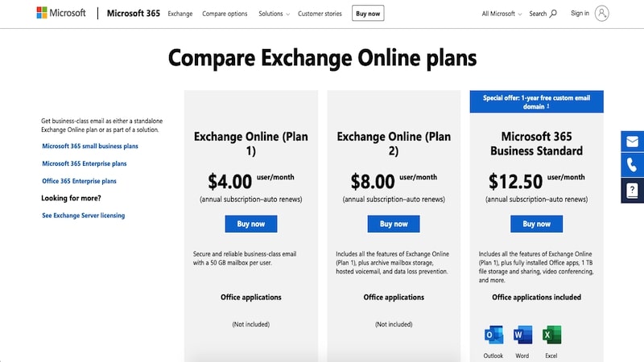
Task: Open the help question mark icon
Action: click(x=632, y=191)
